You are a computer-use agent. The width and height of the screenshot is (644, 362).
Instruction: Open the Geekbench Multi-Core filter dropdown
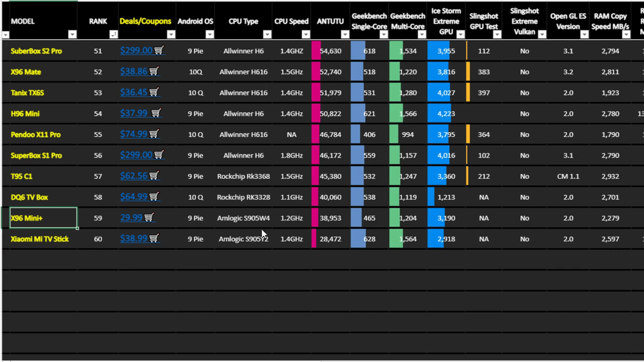(422, 35)
